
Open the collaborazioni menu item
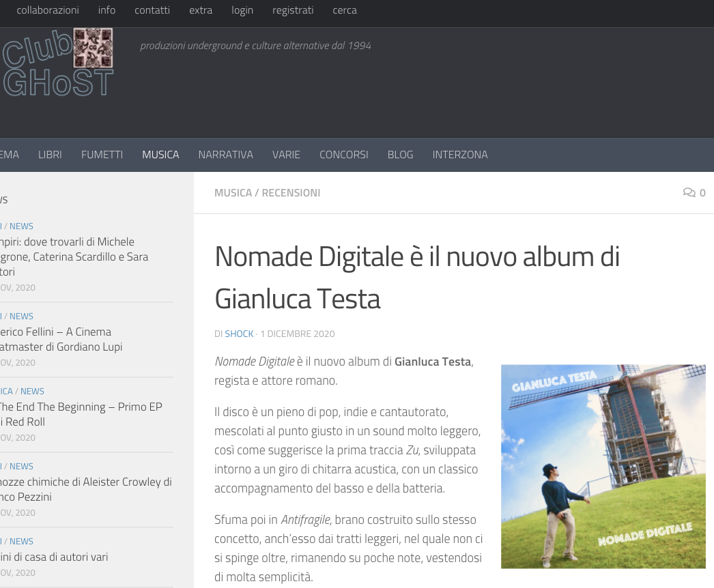coord(48,10)
